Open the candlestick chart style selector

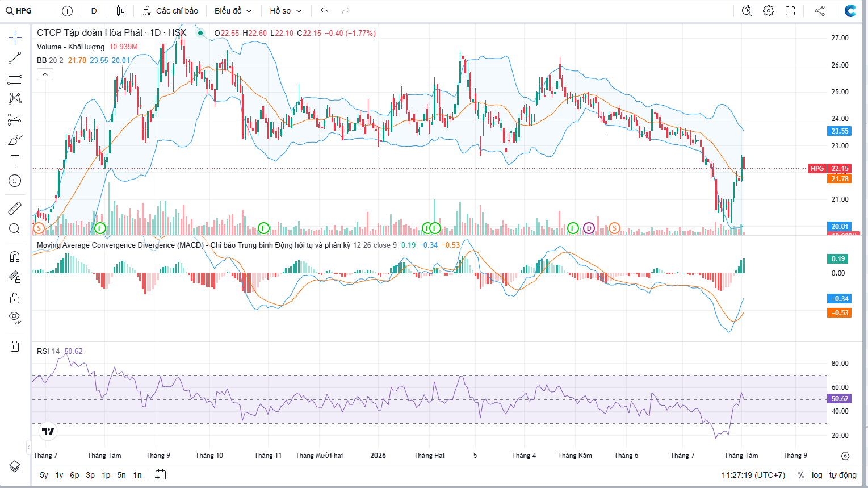click(x=120, y=11)
